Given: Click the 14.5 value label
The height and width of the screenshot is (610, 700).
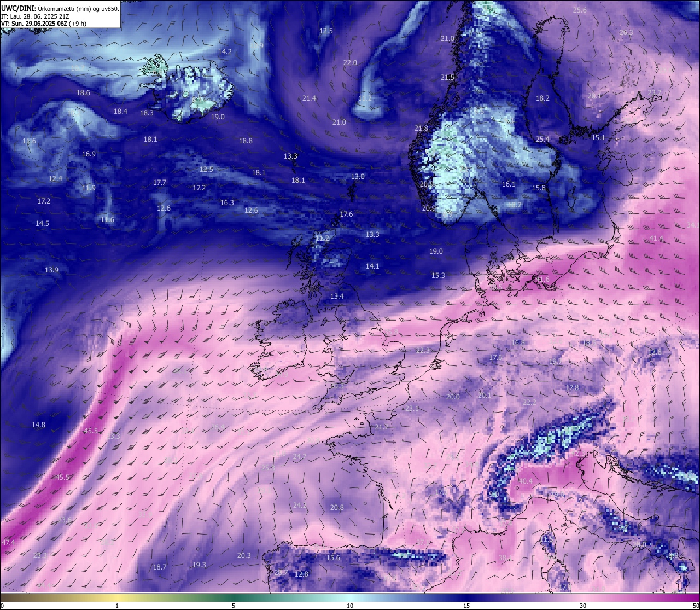Looking at the screenshot, I should click(42, 224).
